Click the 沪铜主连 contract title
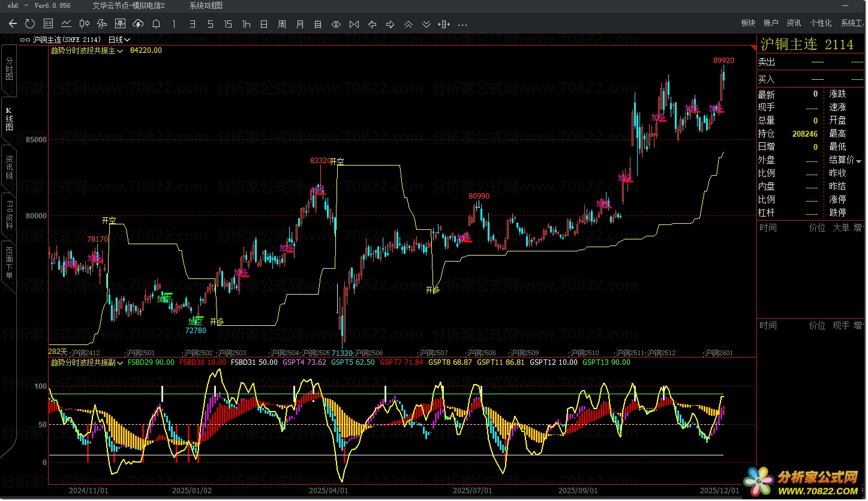This screenshot has height=501, width=868. pos(790,45)
